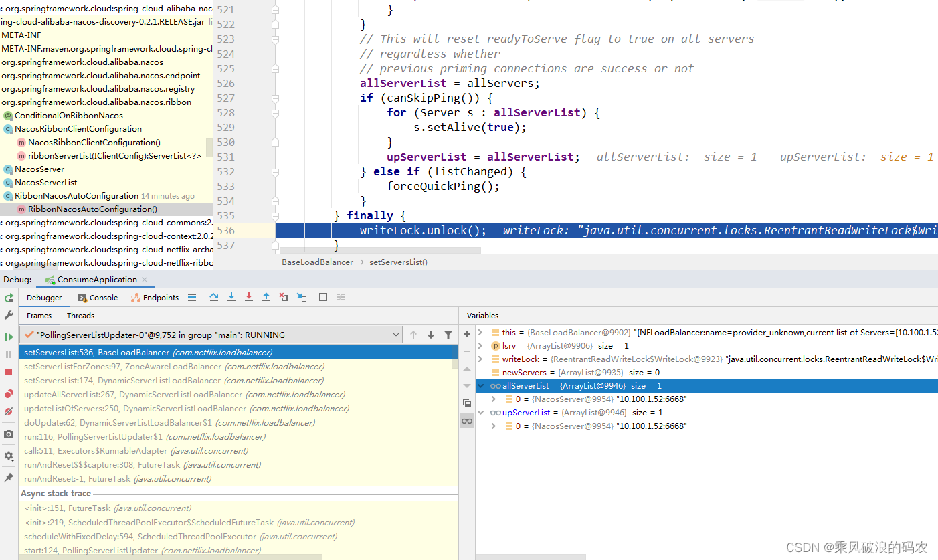Screen dimensions: 938x560
Task: Toggle show watches glasses icon in Variables
Action: [467, 420]
